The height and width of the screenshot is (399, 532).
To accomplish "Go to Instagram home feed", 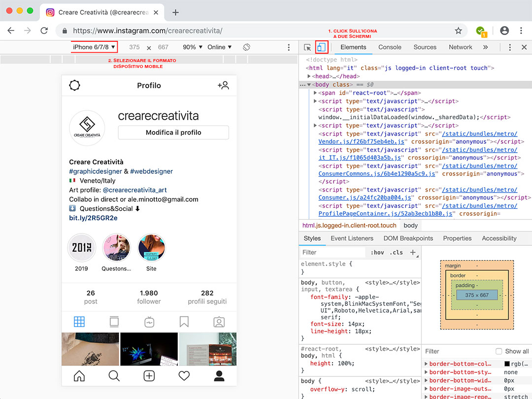I will coord(79,375).
